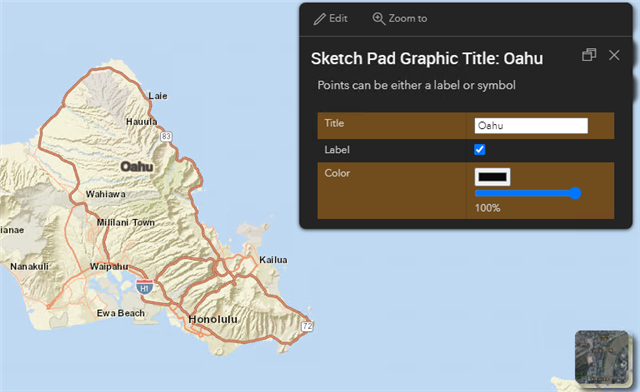Click the opacity slider handle at 100%
The image size is (640, 392).
tap(575, 193)
